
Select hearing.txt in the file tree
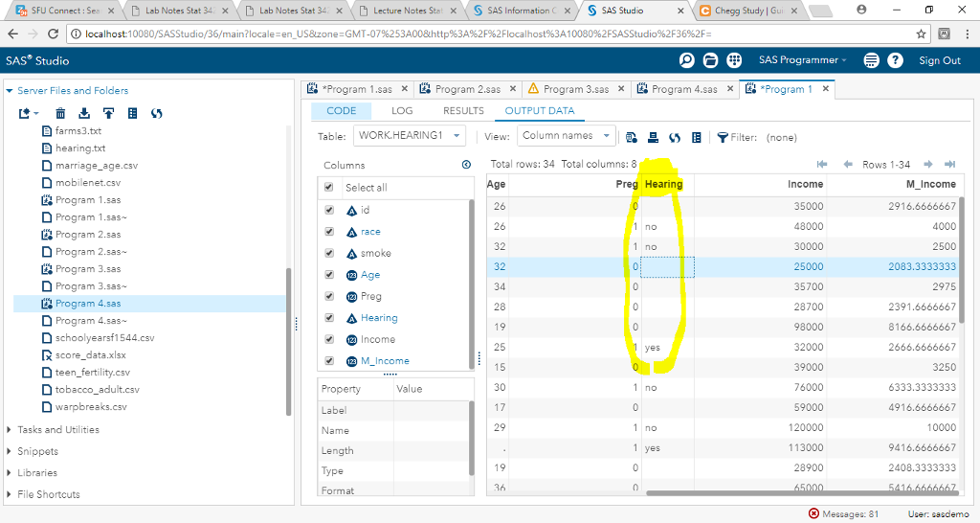coord(80,148)
